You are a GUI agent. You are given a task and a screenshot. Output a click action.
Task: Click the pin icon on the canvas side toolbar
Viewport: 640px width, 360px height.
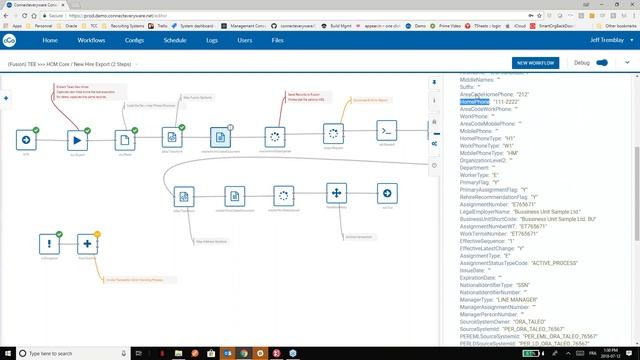434,82
